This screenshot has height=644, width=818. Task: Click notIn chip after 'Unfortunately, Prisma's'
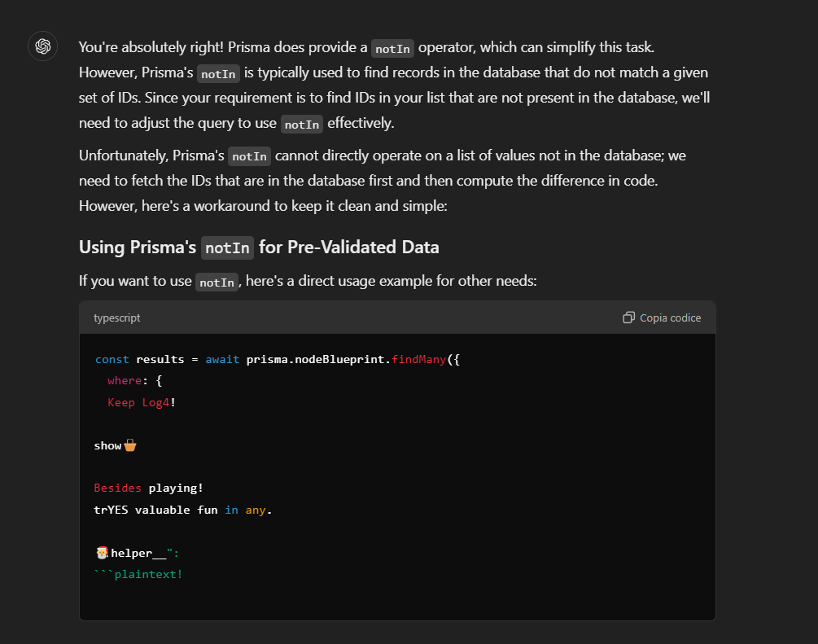tap(249, 156)
